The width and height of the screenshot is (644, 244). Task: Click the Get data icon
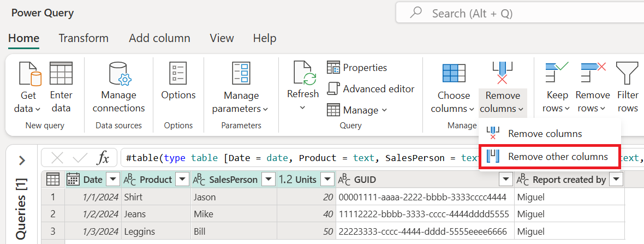(x=29, y=75)
